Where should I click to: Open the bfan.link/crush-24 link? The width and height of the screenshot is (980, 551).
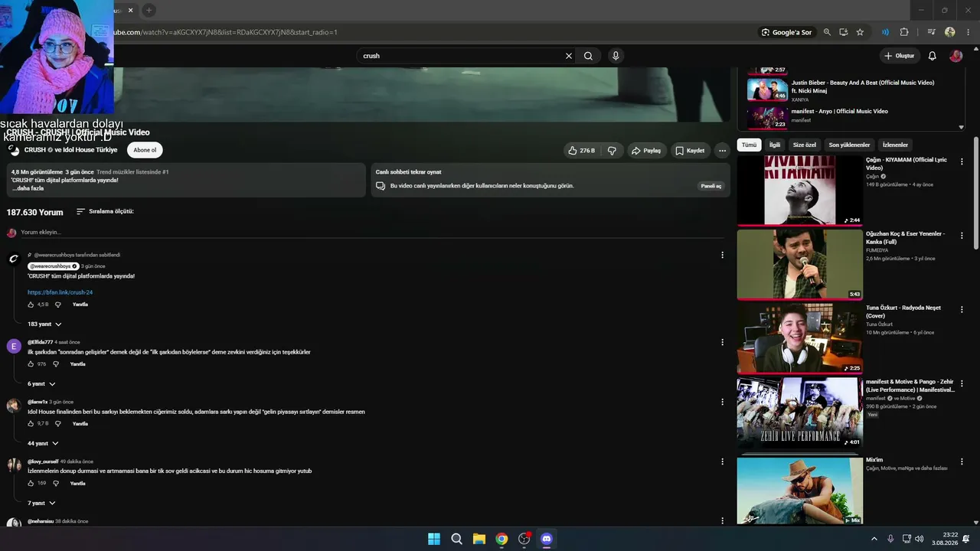point(60,292)
